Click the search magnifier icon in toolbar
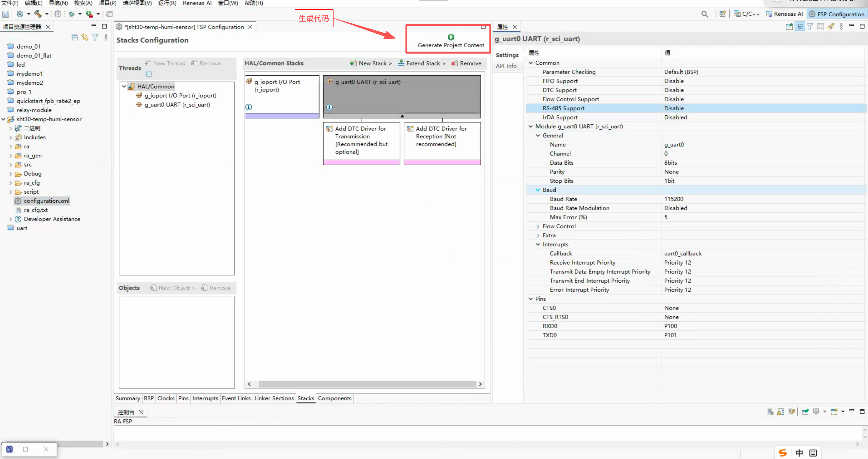 pos(705,14)
